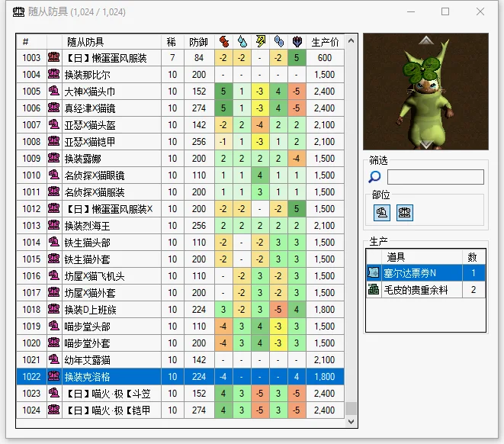Click the window title armor icon
Viewport: 504px width, 444px height.
click(18, 12)
